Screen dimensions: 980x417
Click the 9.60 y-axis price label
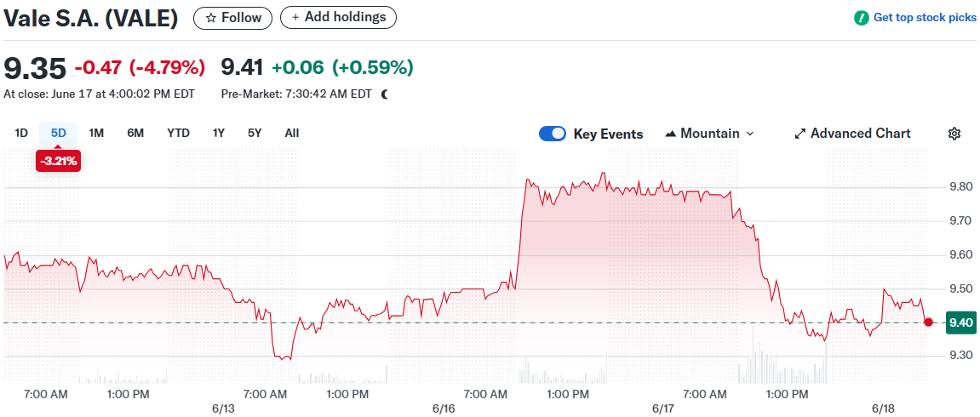point(960,254)
